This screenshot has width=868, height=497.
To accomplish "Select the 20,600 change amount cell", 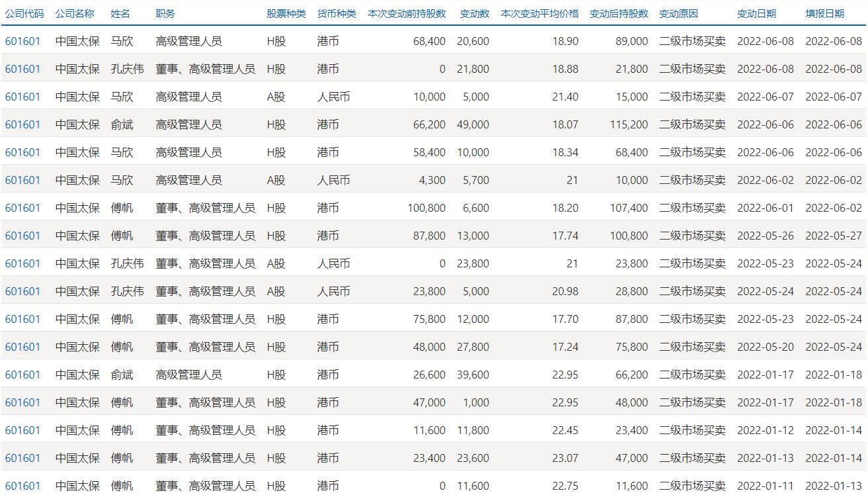I will click(x=474, y=41).
